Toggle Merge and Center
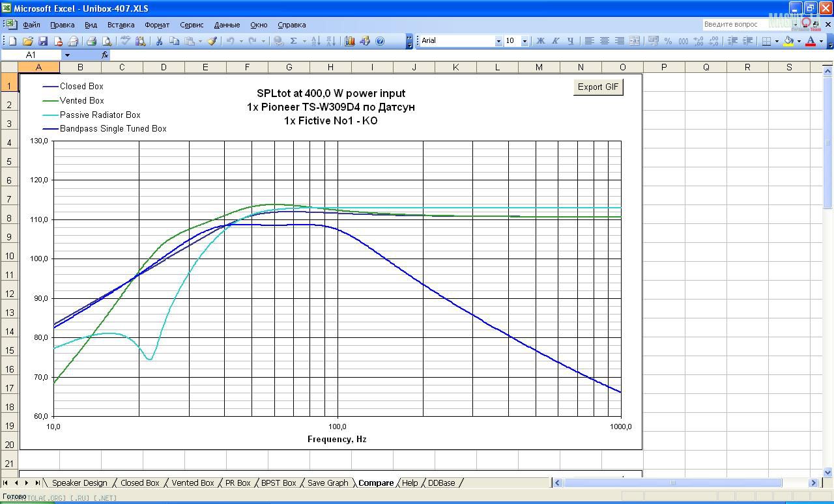The height and width of the screenshot is (504, 834). 634,41
